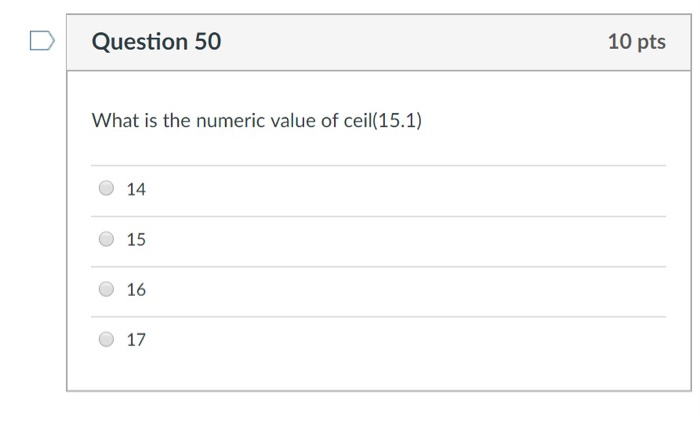Pick the radio button for 17

click(x=106, y=340)
